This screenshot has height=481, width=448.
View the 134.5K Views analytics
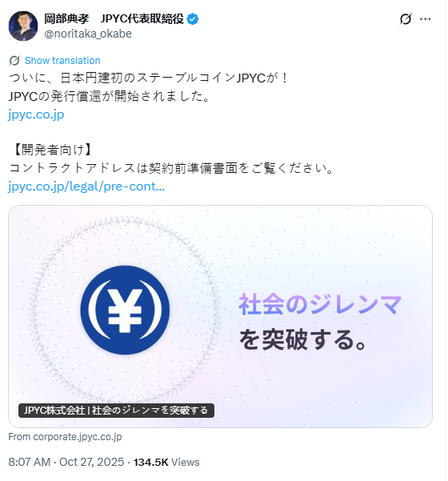[x=166, y=462]
